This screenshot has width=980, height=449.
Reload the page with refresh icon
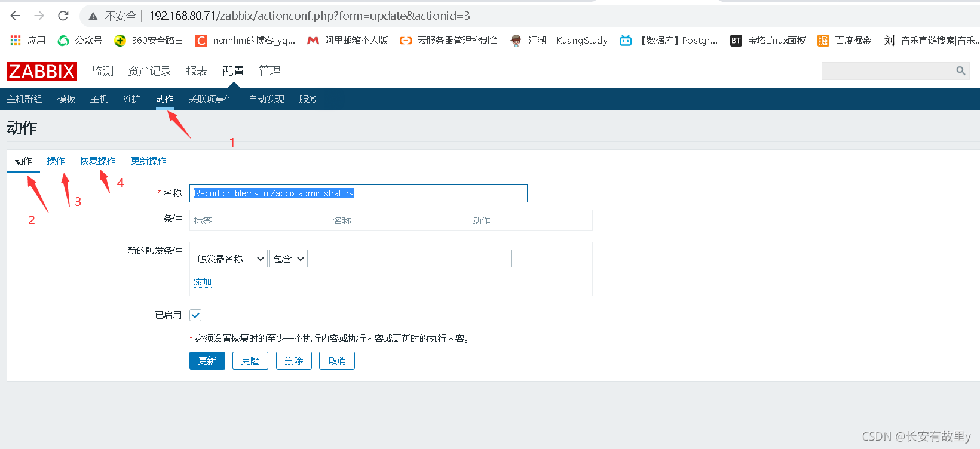pyautogui.click(x=63, y=16)
